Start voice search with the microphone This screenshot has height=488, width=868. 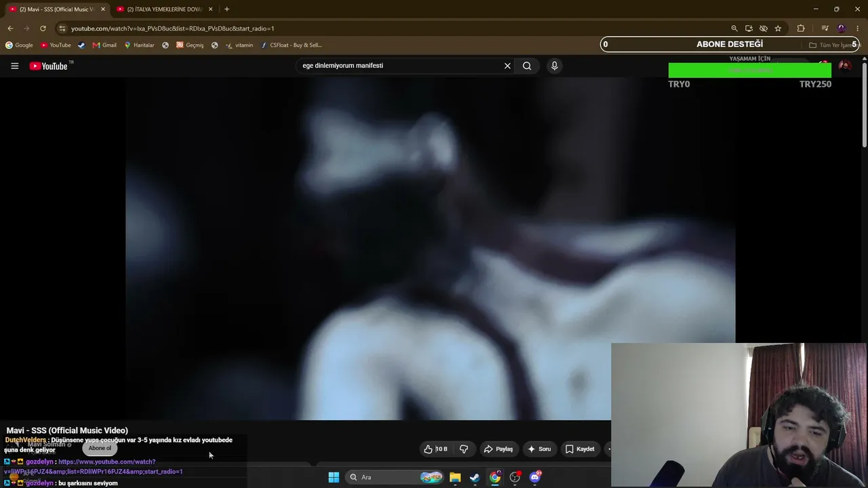pyautogui.click(x=554, y=66)
